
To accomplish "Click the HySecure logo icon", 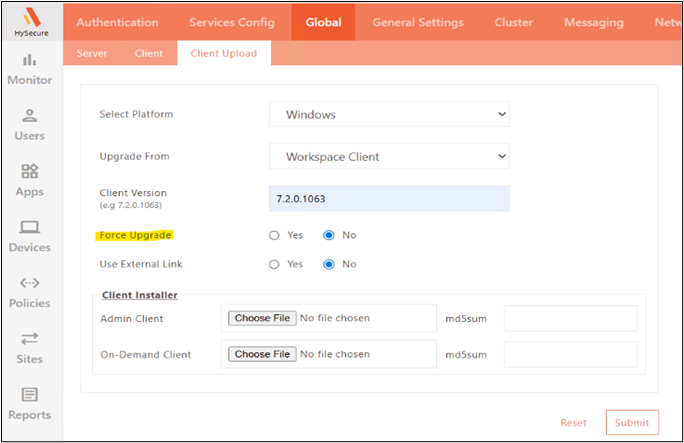I will click(29, 17).
